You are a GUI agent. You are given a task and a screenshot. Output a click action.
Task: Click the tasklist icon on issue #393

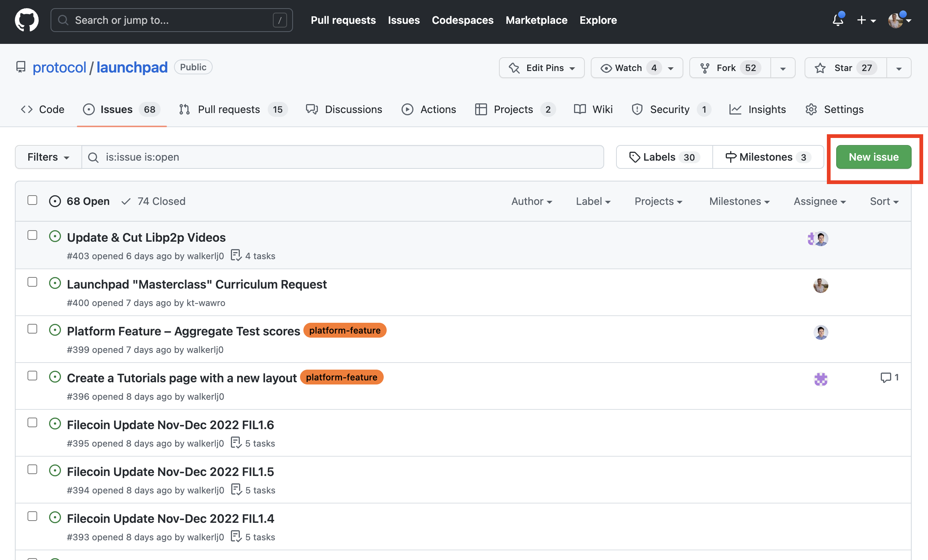coord(236,536)
